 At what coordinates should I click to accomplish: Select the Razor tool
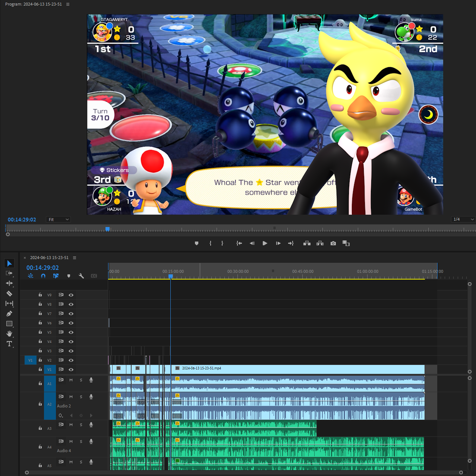pos(9,293)
